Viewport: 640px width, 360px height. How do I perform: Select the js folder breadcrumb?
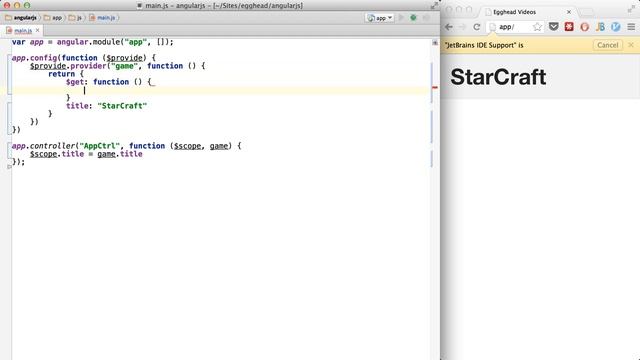tap(76, 18)
